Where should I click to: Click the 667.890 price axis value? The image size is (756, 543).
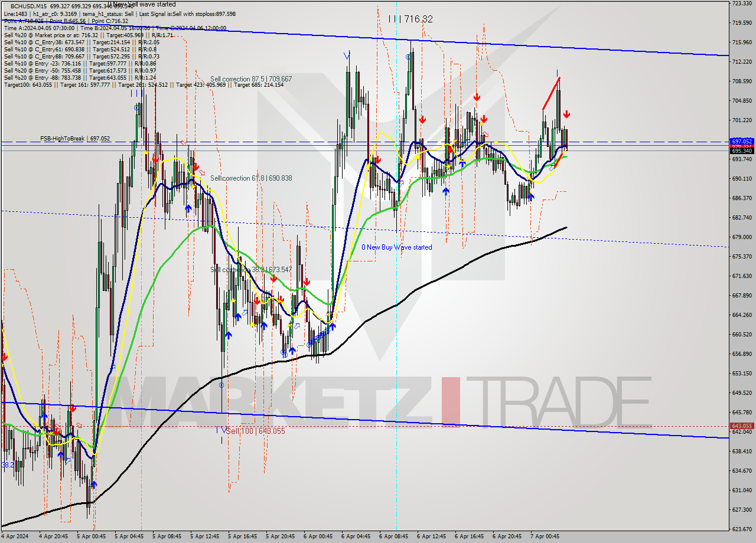742,296
